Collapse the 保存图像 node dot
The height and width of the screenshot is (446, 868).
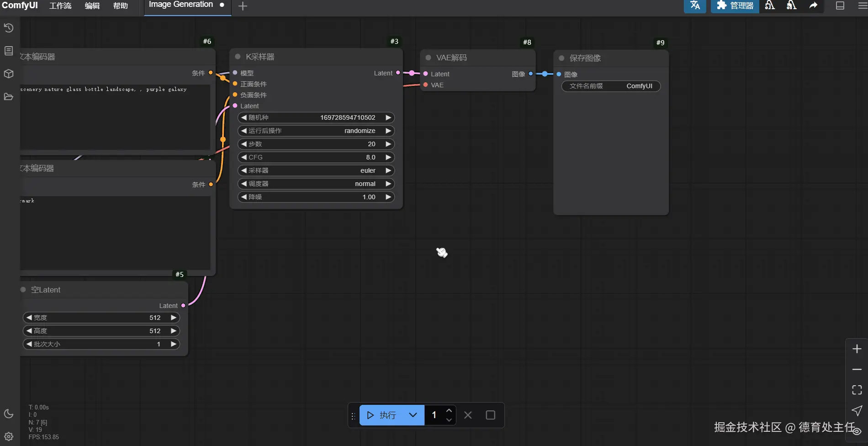click(x=561, y=58)
